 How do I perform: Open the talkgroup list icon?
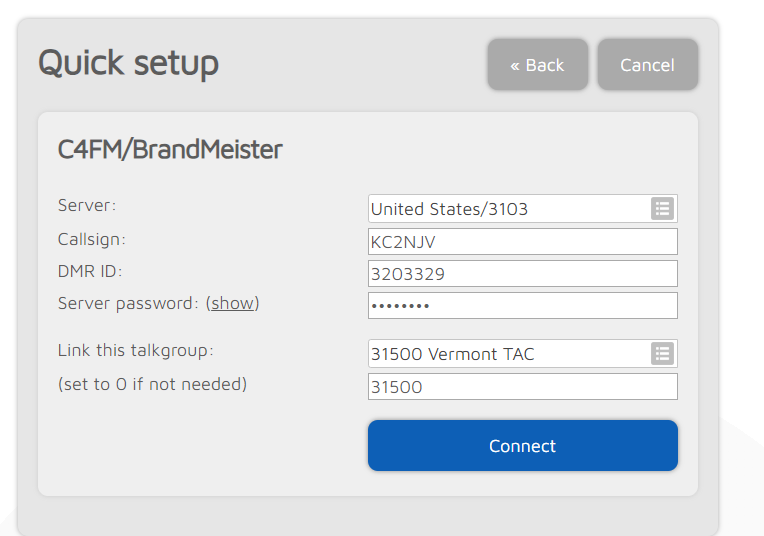click(661, 354)
